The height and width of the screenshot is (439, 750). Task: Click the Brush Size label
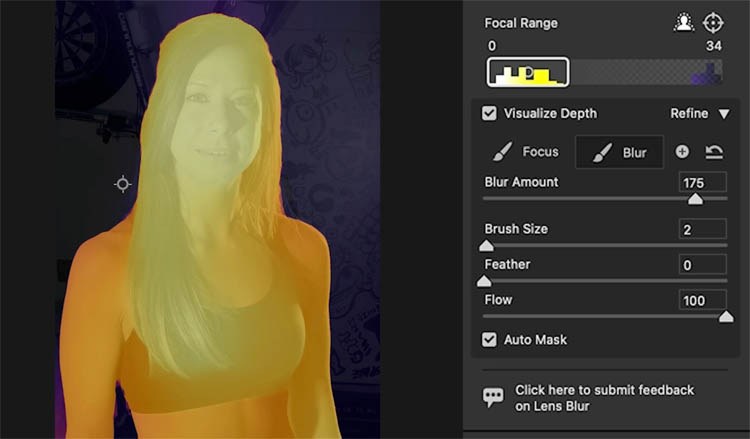(x=516, y=229)
